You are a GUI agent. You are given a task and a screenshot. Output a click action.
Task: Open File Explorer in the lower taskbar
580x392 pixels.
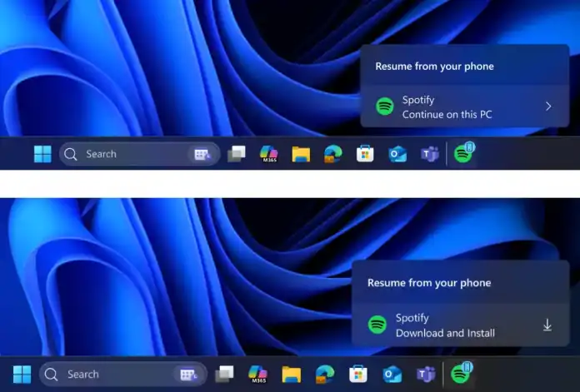pos(291,374)
